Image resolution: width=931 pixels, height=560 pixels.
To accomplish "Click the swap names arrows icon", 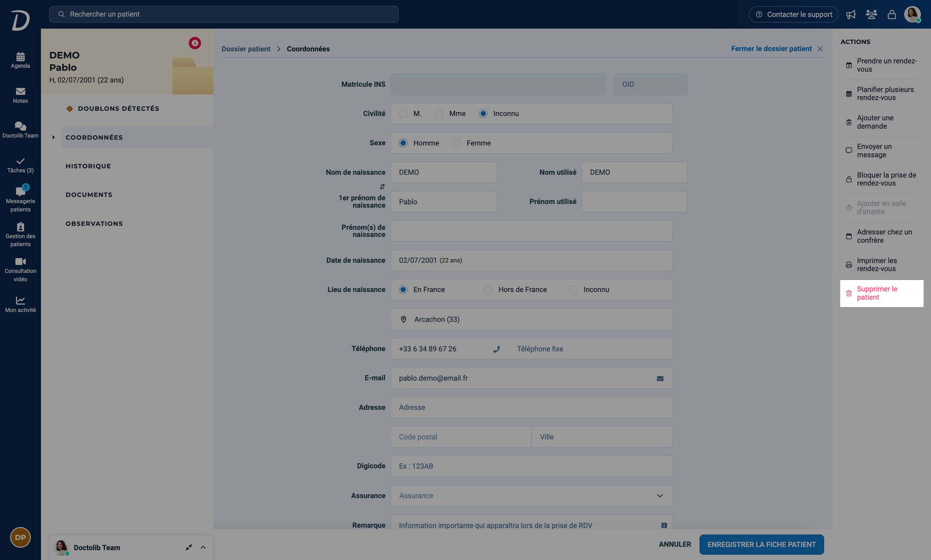I will pyautogui.click(x=382, y=186).
